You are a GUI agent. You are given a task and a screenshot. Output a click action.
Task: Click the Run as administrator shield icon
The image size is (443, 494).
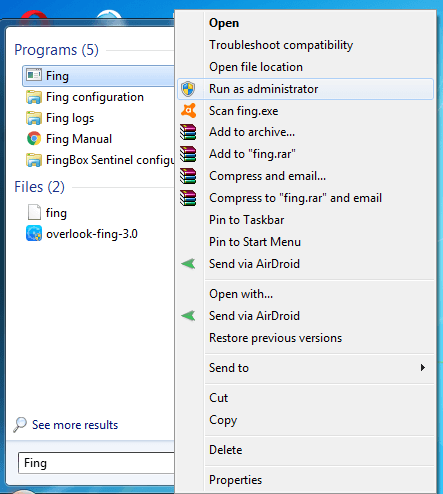[188, 89]
